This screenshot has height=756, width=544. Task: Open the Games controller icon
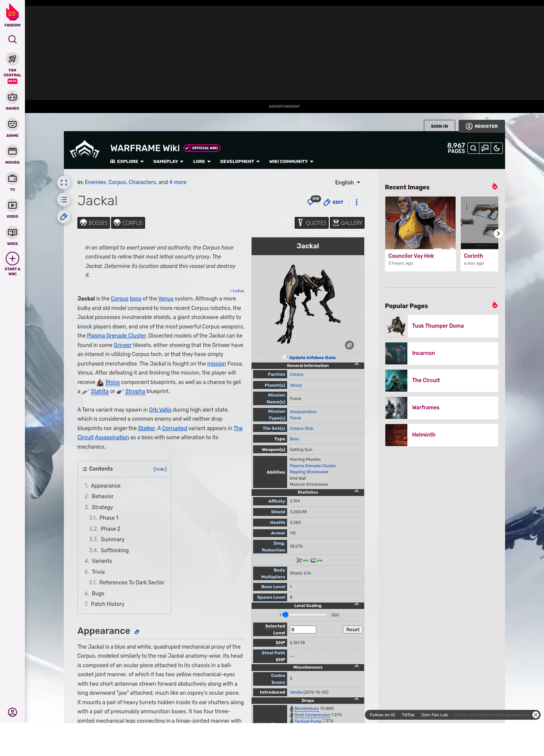click(x=12, y=97)
